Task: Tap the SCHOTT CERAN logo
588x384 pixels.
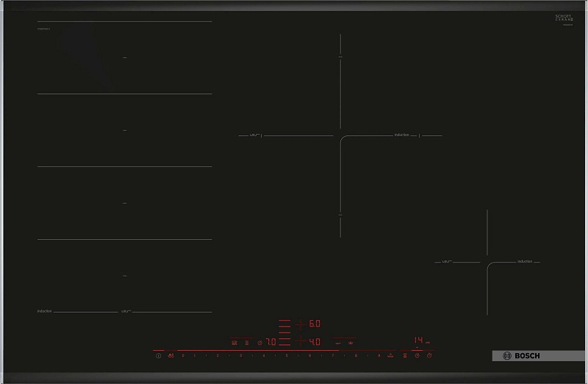Action: (564, 18)
